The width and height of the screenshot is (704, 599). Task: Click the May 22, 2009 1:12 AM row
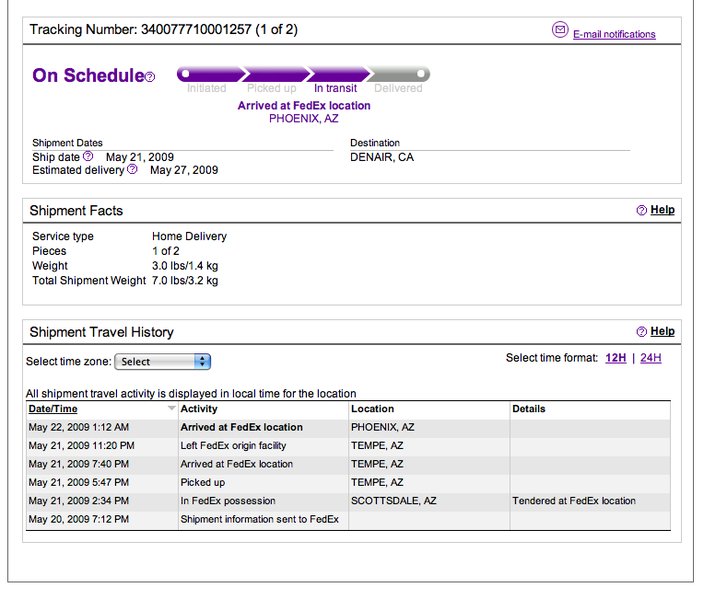coord(348,427)
